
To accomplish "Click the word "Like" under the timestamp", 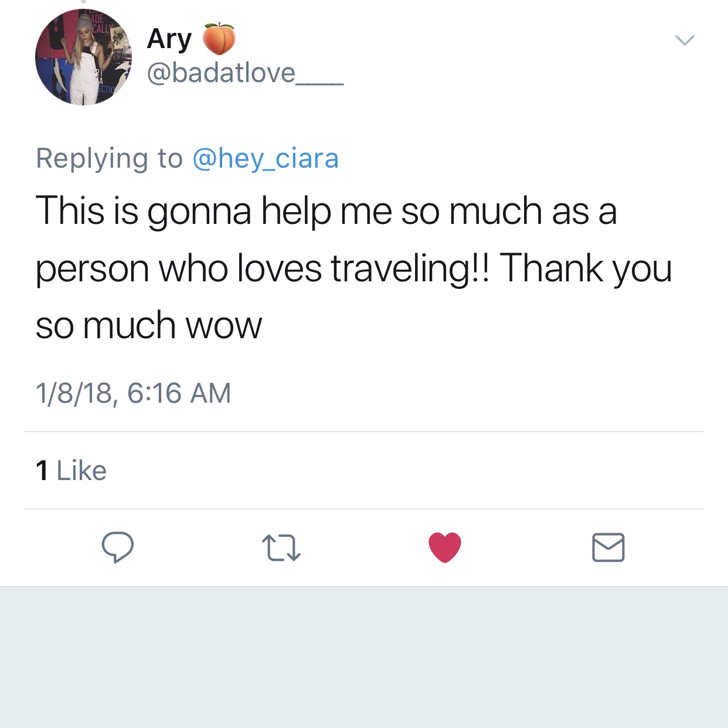I will pyautogui.click(x=81, y=471).
